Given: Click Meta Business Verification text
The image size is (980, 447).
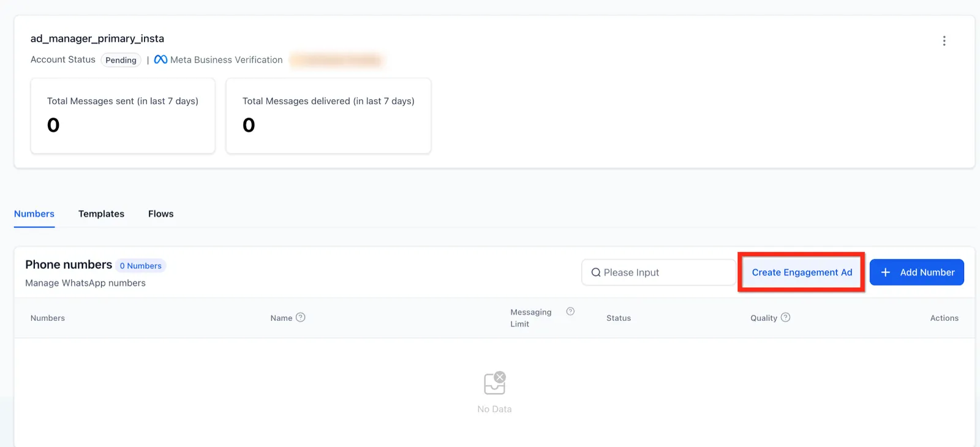Looking at the screenshot, I should pyautogui.click(x=227, y=60).
